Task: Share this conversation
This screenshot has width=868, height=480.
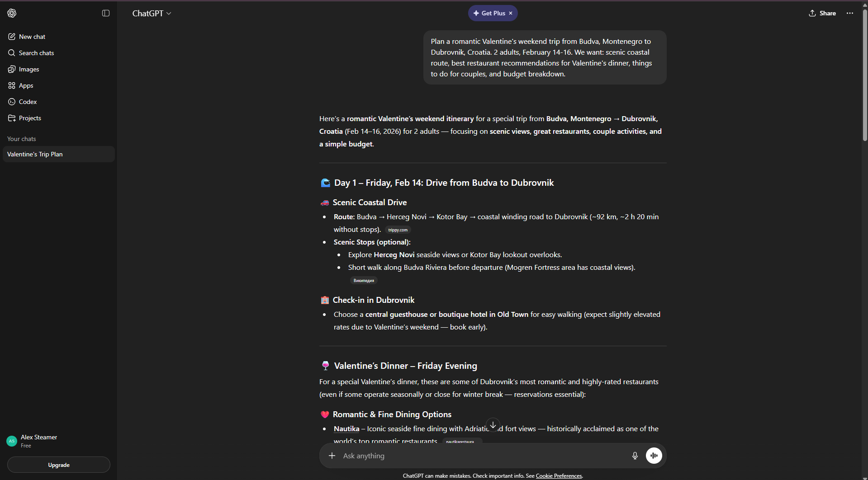Action: (822, 13)
